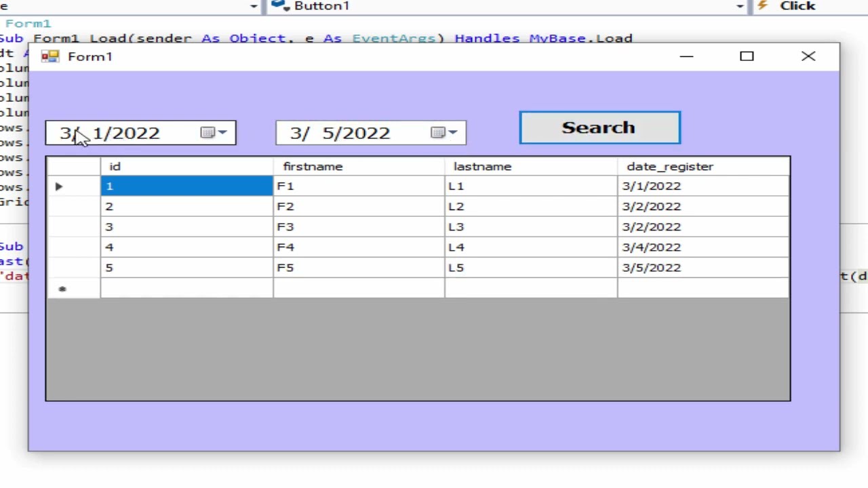Select the lastname cell L2
Screen dimensions: 868x488
tap(531, 207)
